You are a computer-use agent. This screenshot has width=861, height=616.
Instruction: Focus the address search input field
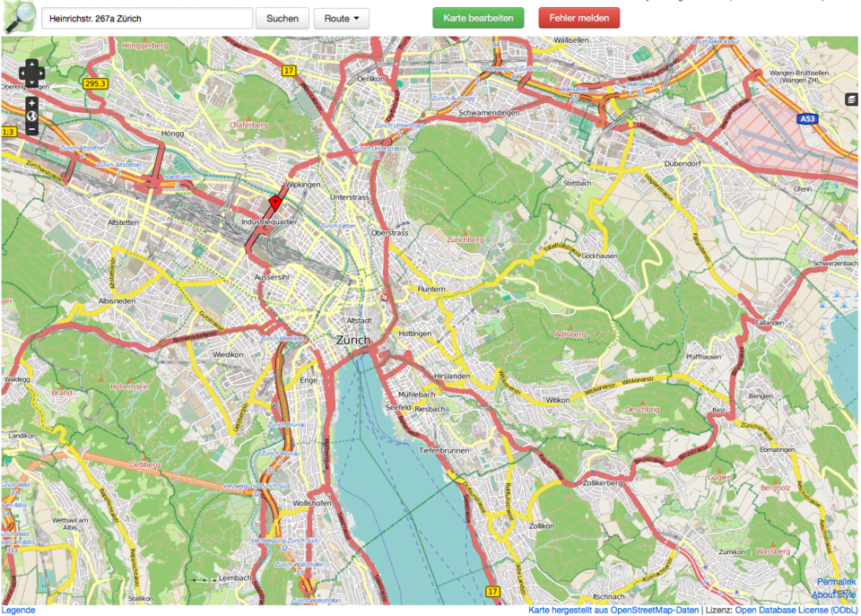click(x=147, y=18)
